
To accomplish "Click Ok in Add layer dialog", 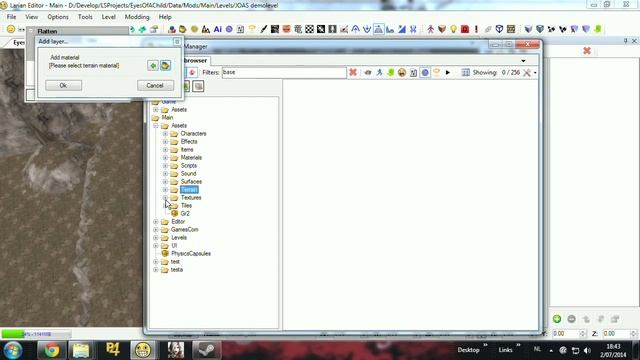I will pyautogui.click(x=63, y=85).
